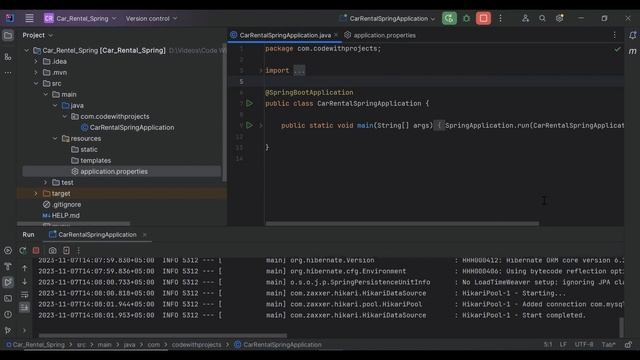Open Run panel more options menu
Viewport: 640px width, 360px height.
[78, 251]
